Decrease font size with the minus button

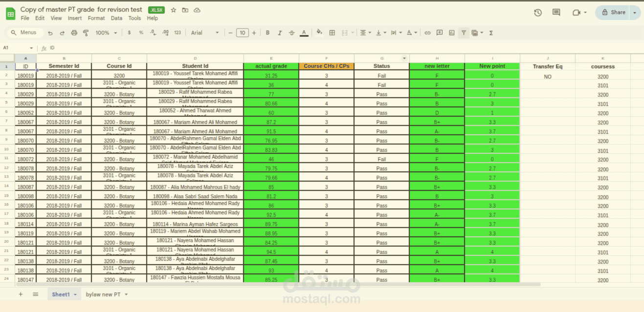point(231,33)
